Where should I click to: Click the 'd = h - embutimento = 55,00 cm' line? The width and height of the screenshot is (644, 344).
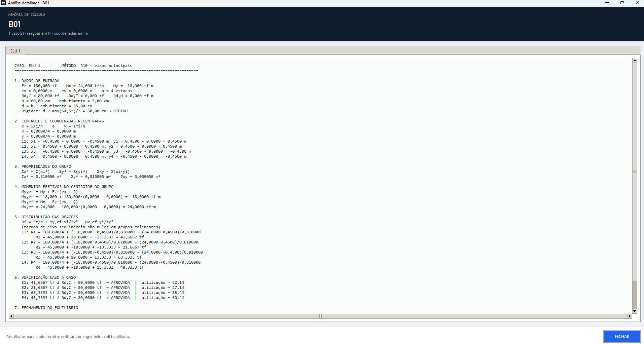pyautogui.click(x=57, y=106)
